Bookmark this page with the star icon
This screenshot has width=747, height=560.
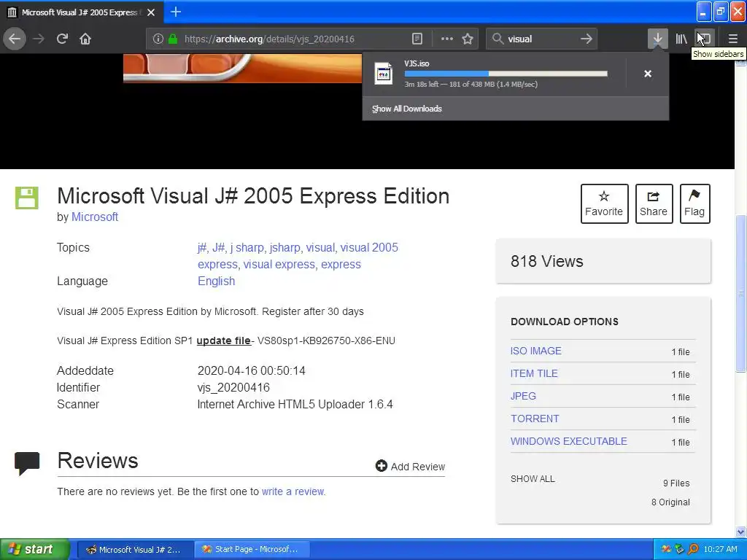(468, 39)
